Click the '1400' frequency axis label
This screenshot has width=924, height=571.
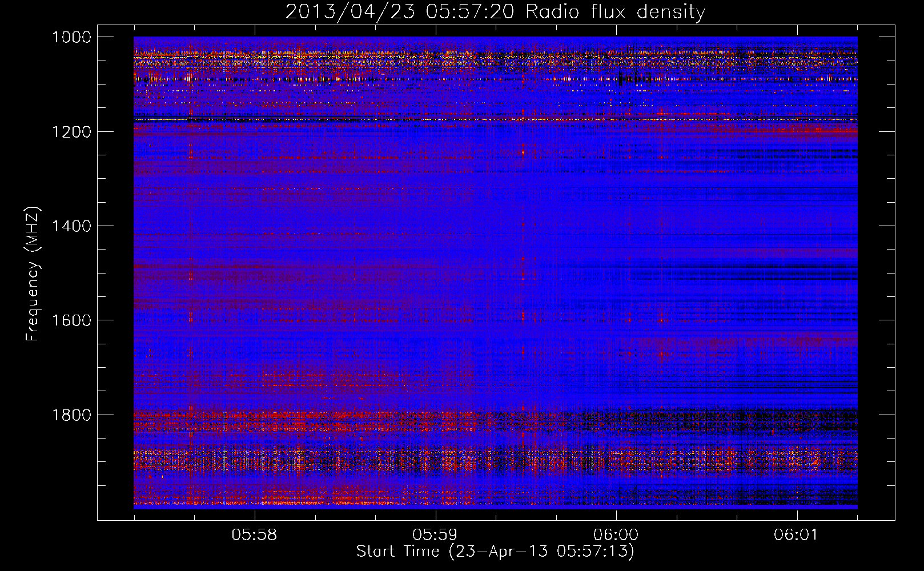71,226
